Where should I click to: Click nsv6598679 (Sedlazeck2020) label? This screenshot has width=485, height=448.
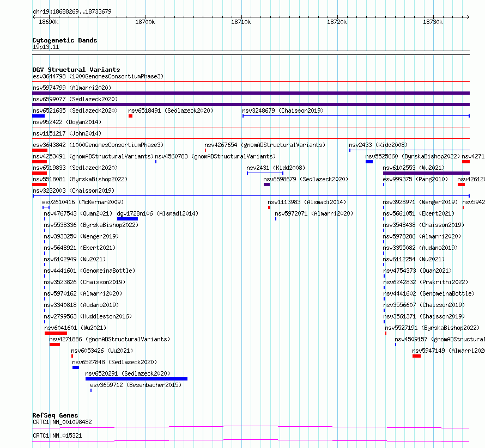[306, 179]
